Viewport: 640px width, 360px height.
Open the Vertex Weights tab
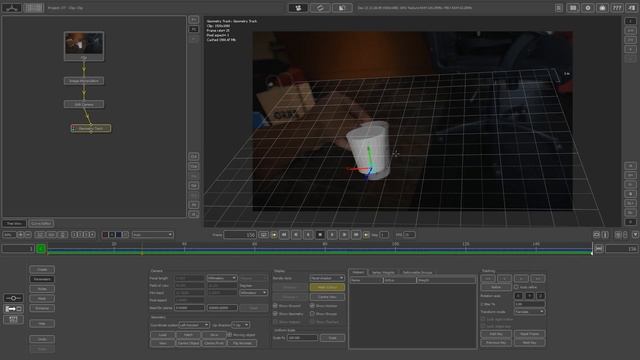(383, 272)
